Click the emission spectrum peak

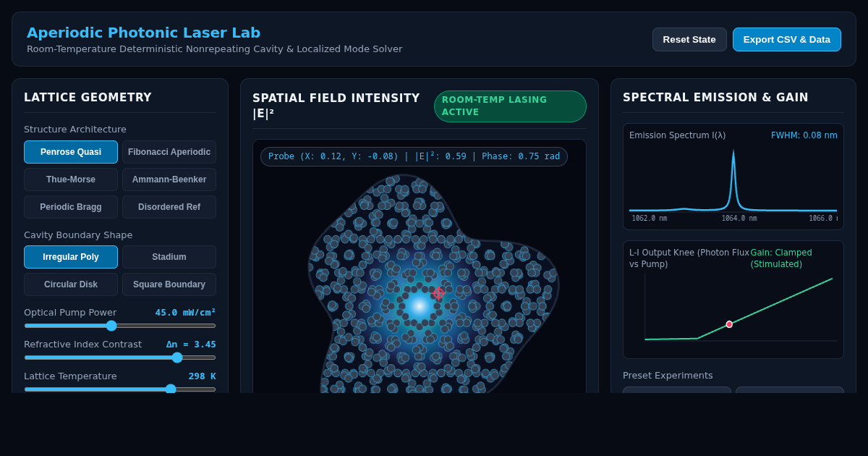point(733,153)
